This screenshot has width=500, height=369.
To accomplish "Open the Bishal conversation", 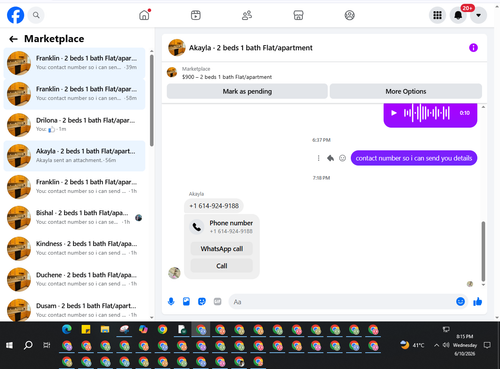I will (x=74, y=218).
